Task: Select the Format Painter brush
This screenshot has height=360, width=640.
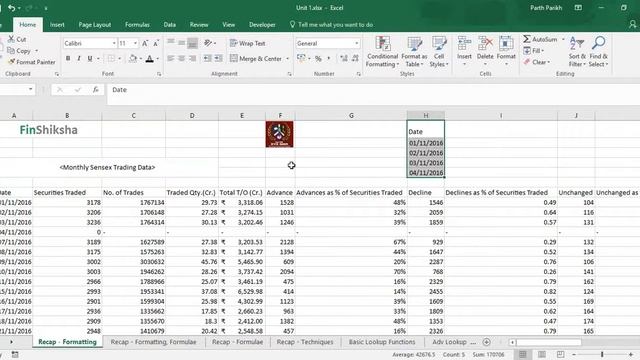Action: click(x=11, y=62)
